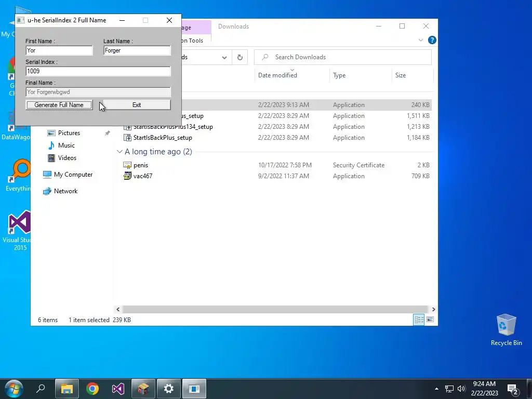Show hidden system tray icons
The width and height of the screenshot is (532, 399).
[x=436, y=389]
